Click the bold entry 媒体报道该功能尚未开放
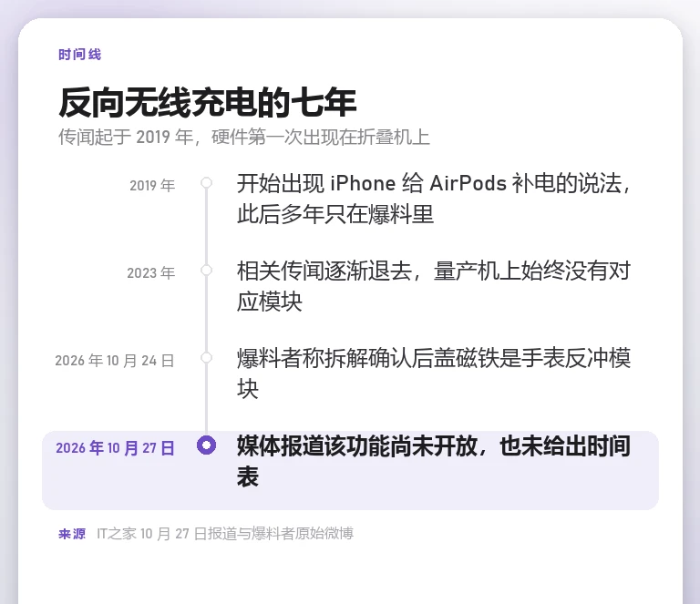 [434, 461]
